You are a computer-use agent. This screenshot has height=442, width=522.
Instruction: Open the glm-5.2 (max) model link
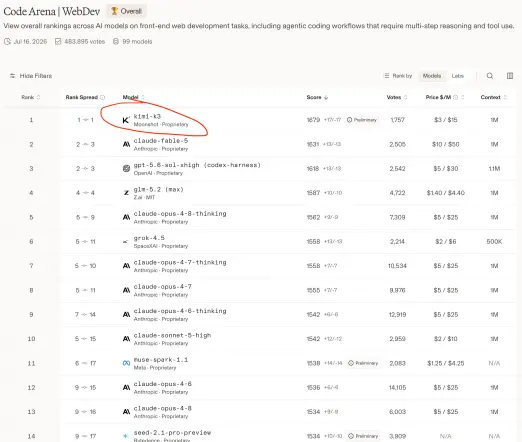click(158, 189)
